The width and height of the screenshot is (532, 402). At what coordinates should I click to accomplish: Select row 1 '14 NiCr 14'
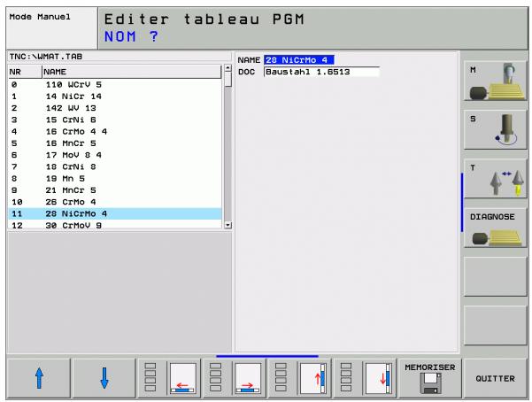[115, 97]
